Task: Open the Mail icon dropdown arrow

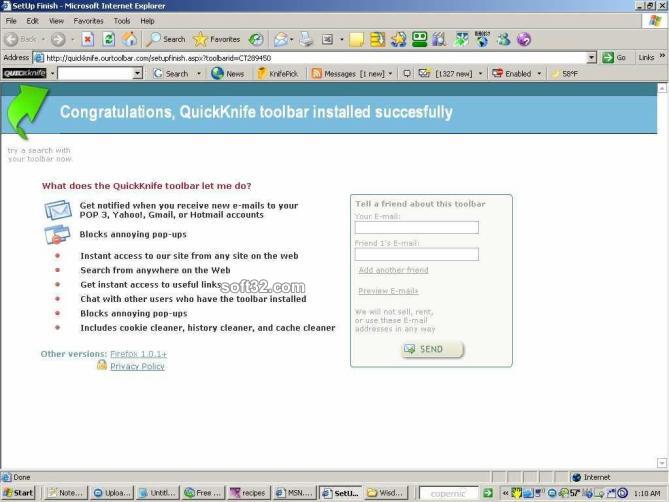Action: pyautogui.click(x=292, y=39)
